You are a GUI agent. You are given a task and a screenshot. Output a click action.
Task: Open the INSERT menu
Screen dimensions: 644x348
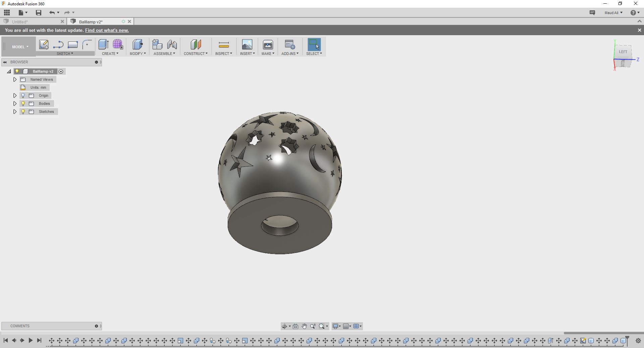(247, 54)
